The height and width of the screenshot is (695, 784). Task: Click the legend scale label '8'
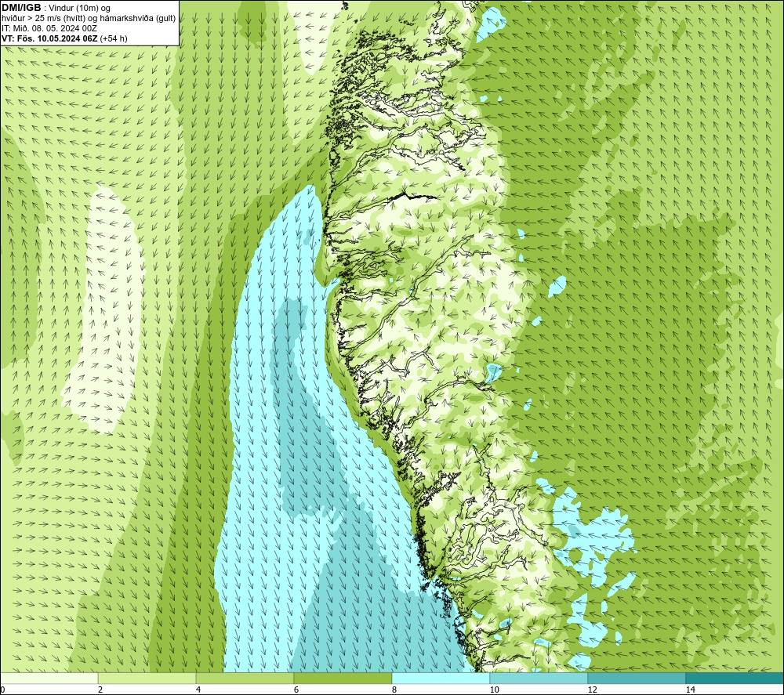click(394, 690)
